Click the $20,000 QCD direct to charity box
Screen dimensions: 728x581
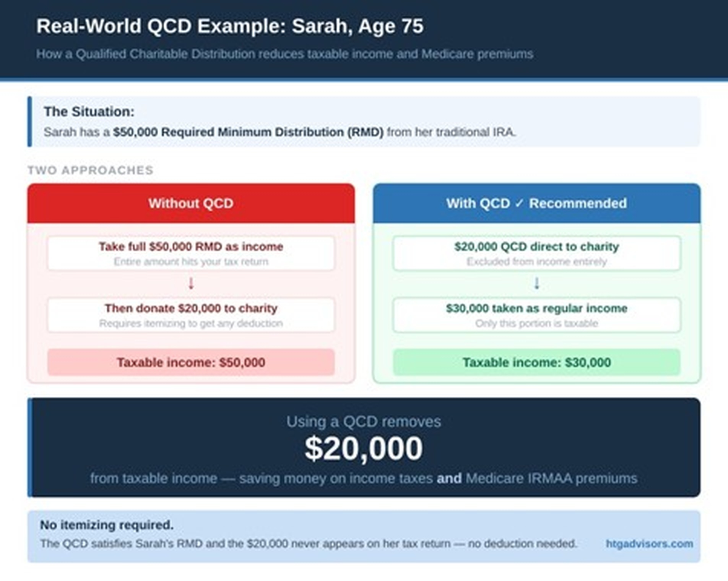pyautogui.click(x=536, y=253)
